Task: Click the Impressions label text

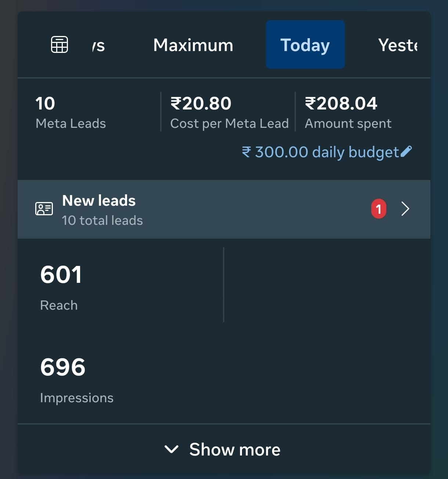Action: click(77, 398)
